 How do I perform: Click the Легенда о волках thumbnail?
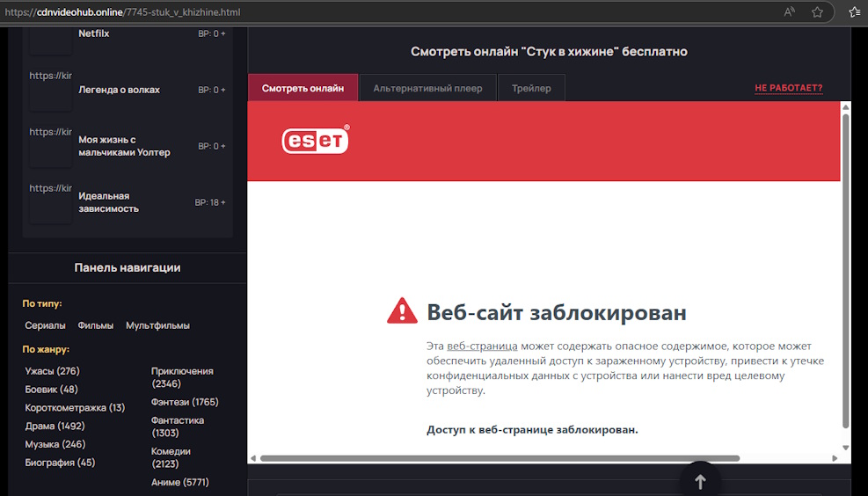[50, 91]
